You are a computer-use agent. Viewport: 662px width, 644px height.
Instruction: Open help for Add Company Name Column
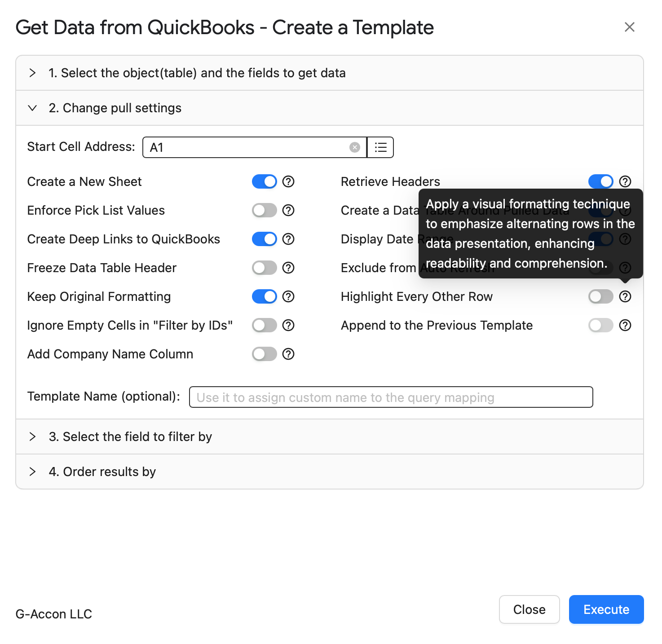[x=288, y=354]
